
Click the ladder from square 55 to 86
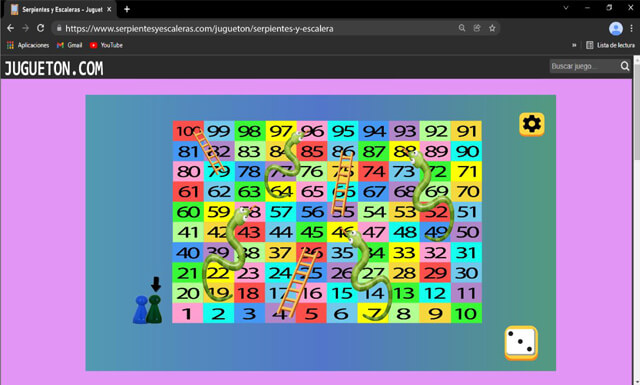342,183
